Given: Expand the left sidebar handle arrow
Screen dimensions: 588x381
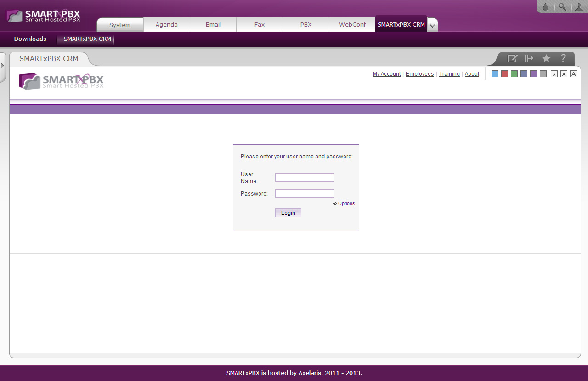Looking at the screenshot, I should [x=2, y=66].
